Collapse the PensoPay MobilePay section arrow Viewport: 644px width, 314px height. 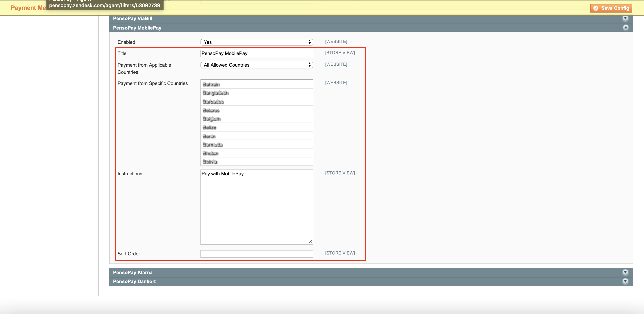625,28
